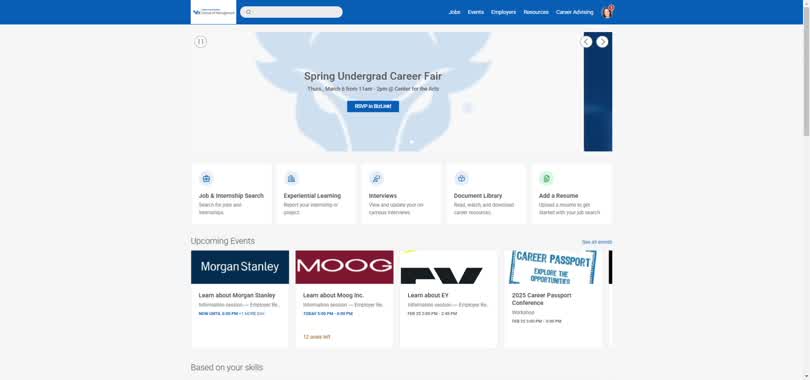810x380 pixels.
Task: Open Learn about Morgan Stanley event
Action: (237, 295)
